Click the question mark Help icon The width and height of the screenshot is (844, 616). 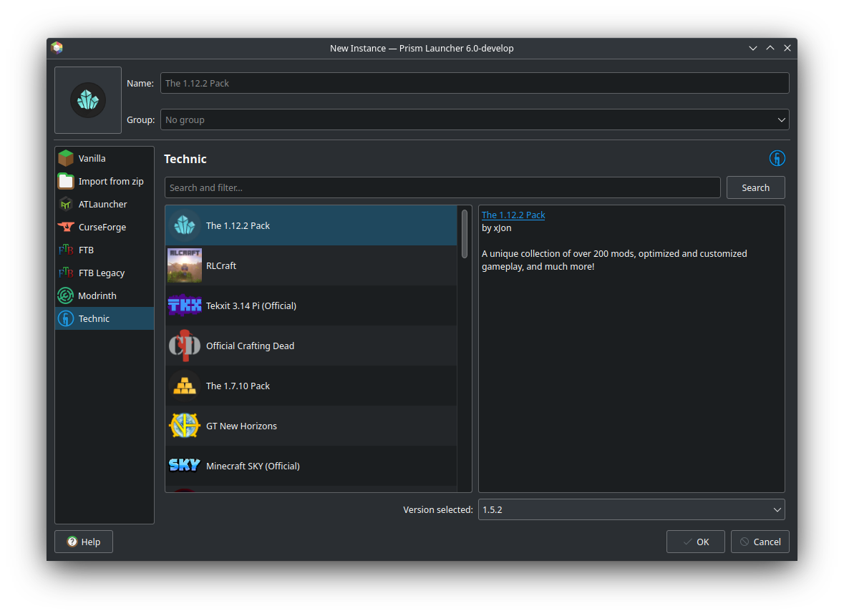point(72,541)
